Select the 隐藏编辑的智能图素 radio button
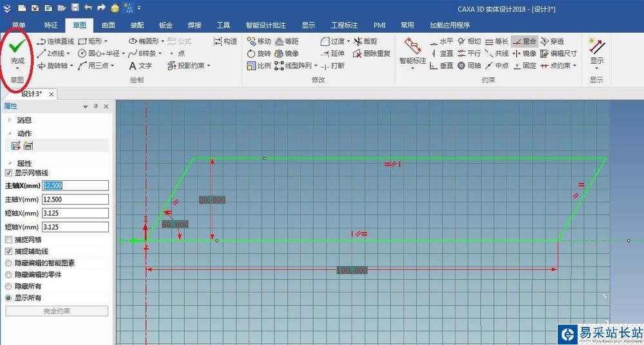Image resolution: width=644 pixels, height=345 pixels. coord(8,263)
